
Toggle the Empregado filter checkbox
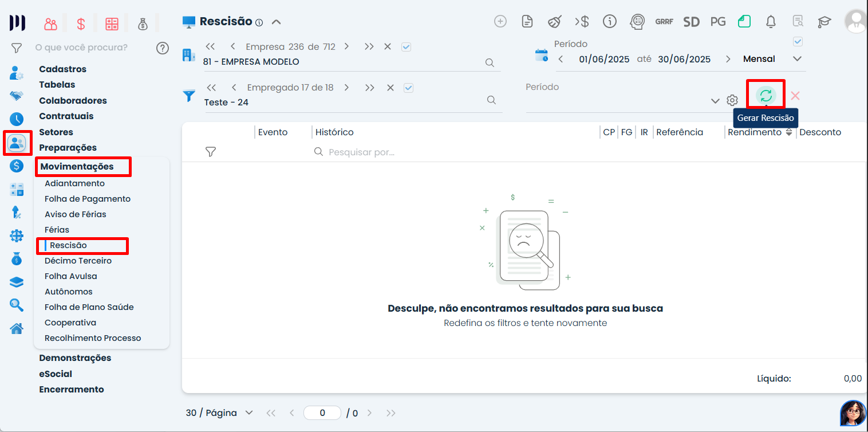tap(408, 88)
